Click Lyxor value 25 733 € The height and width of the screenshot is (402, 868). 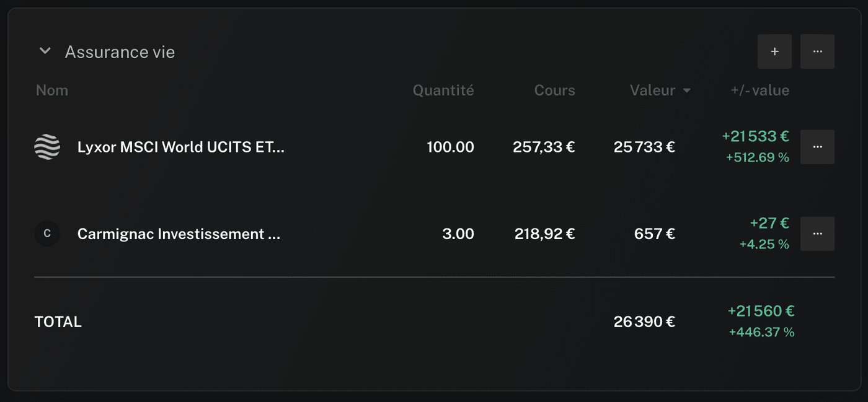pyautogui.click(x=644, y=147)
